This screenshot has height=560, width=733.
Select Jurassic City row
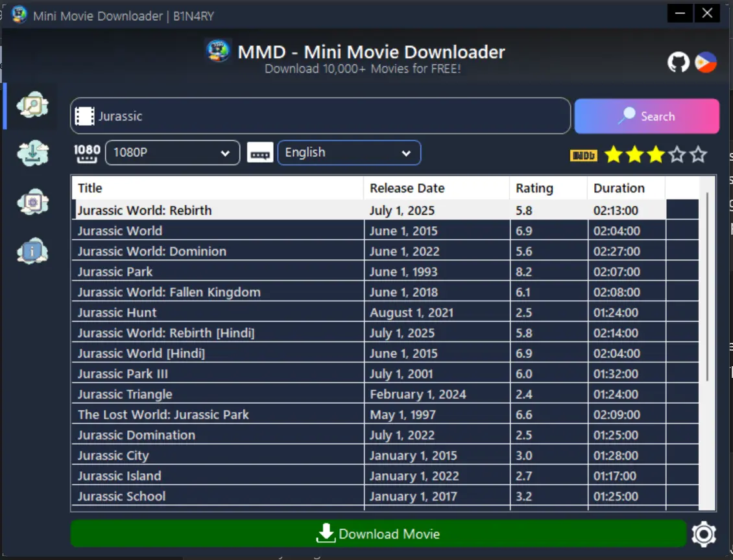click(x=385, y=456)
